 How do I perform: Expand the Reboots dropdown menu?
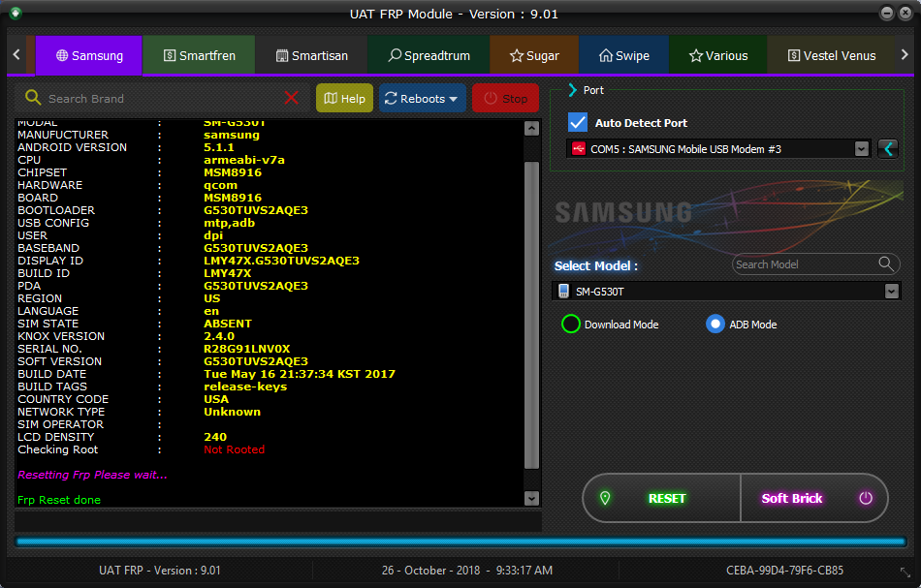click(423, 98)
